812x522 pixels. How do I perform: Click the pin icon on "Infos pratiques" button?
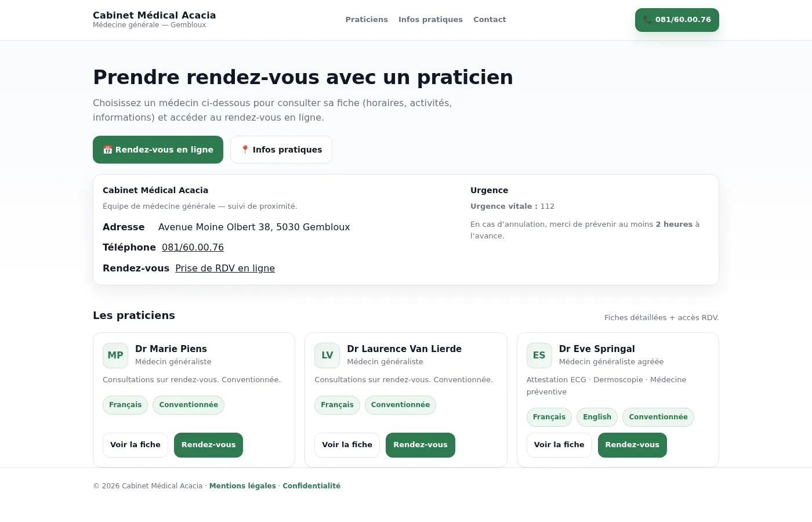[245, 149]
